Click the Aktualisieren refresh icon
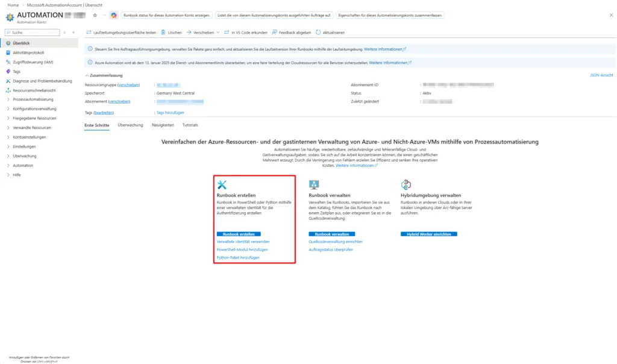 [x=318, y=33]
